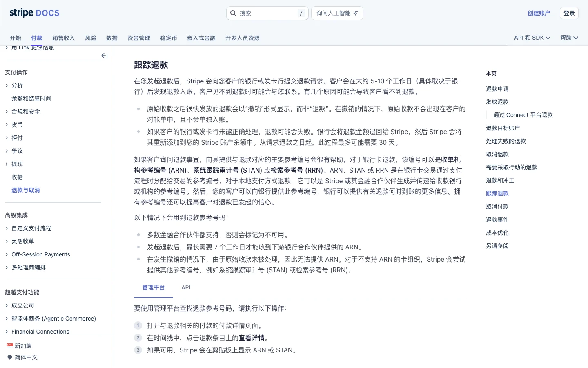The height and width of the screenshot is (368, 588).
Task: Open the 资金管理 nav tab
Action: pyautogui.click(x=139, y=38)
